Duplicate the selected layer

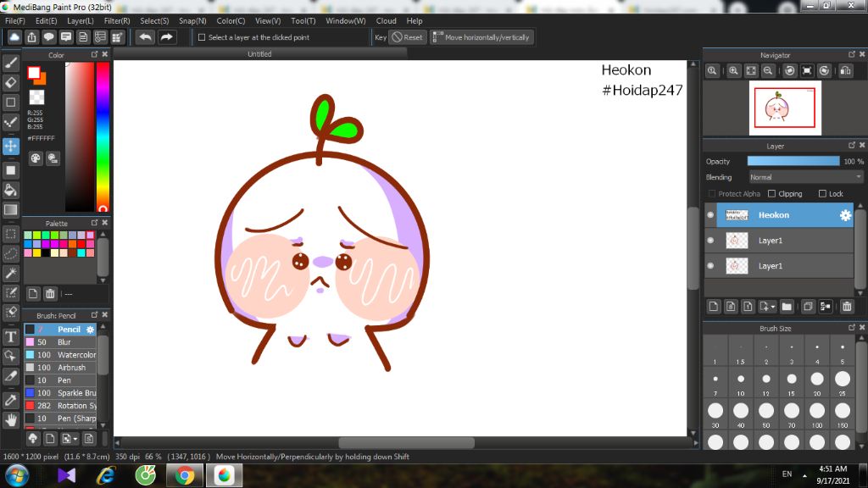[808, 307]
